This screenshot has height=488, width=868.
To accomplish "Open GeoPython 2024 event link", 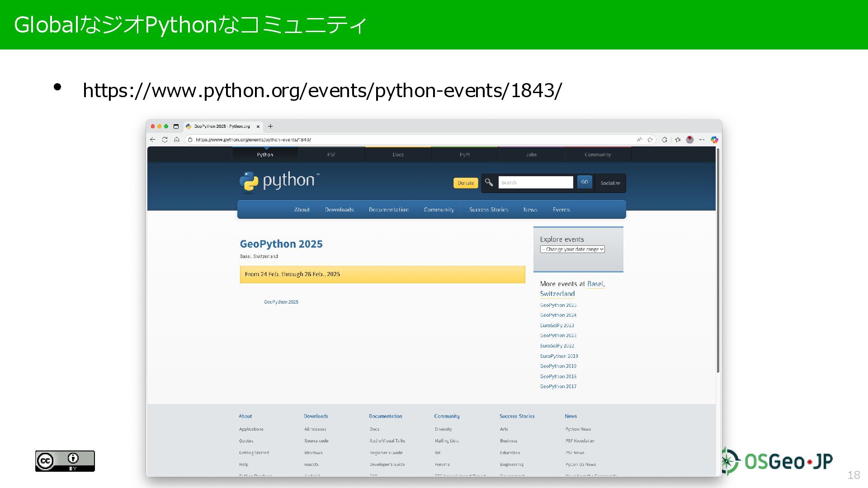I will (558, 315).
